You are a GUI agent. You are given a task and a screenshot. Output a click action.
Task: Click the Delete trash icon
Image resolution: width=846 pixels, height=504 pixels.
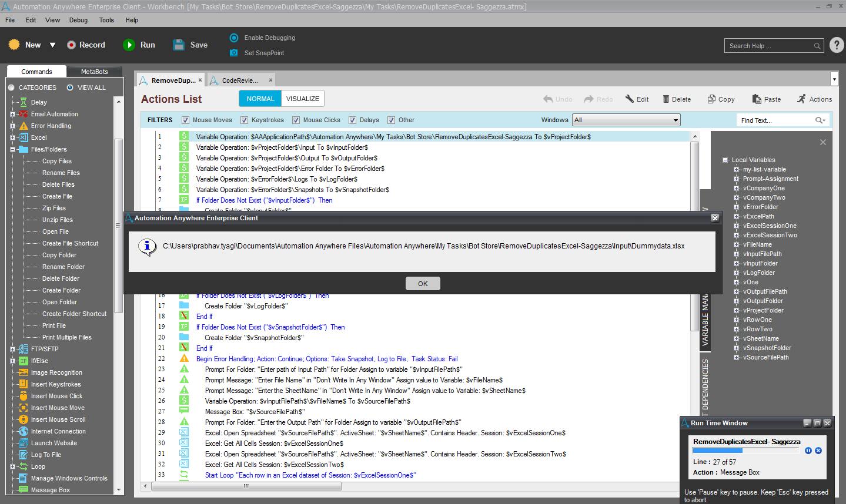[x=666, y=99]
